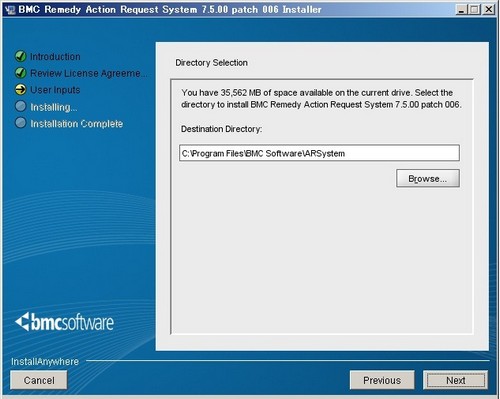500x399 pixels.
Task: Select the Introduction step label
Action: tap(55, 57)
